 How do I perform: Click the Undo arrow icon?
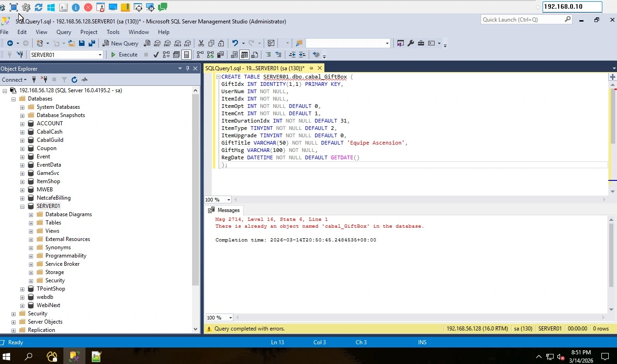(235, 43)
